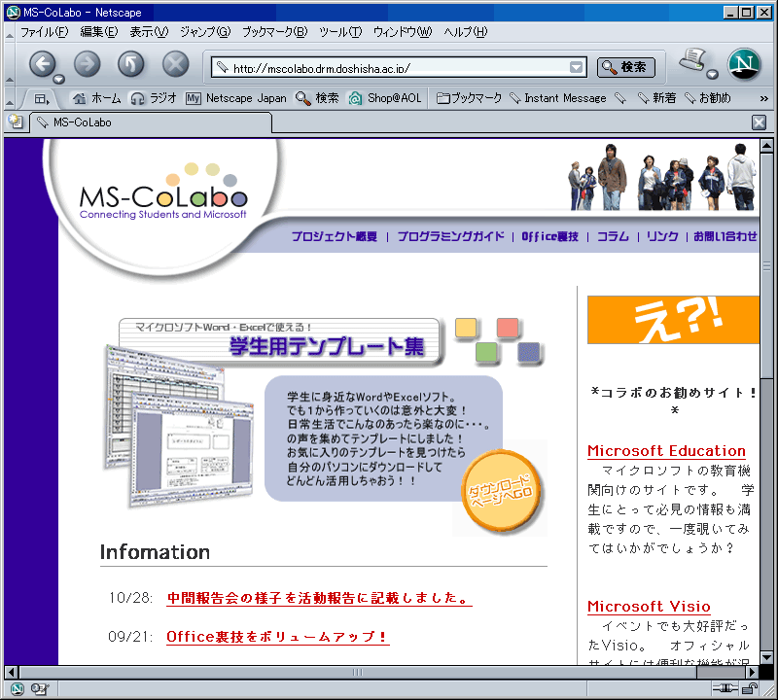Go back with the Back arrow button
The image size is (778, 700).
pos(42,64)
